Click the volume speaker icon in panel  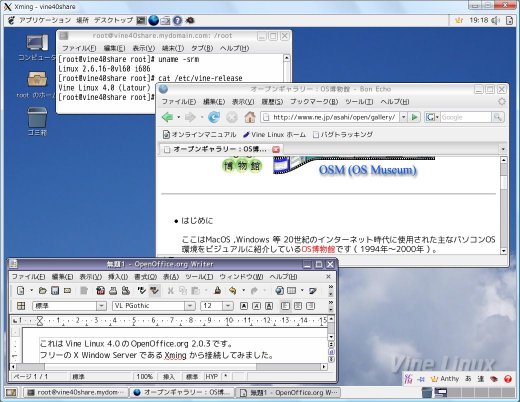(496, 21)
